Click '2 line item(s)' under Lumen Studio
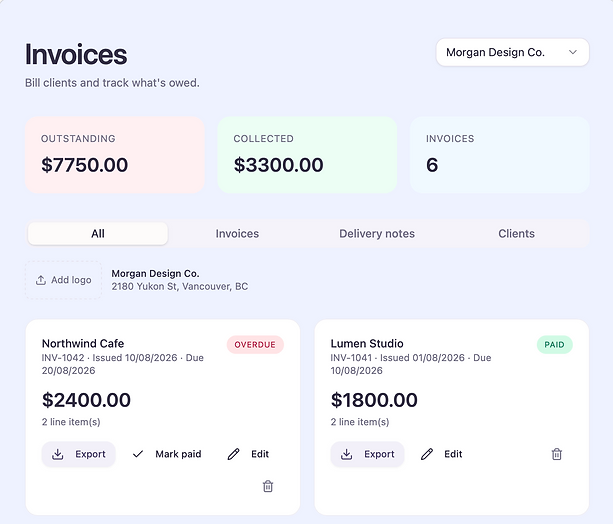Viewport: 613px width, 524px height. coord(360,422)
